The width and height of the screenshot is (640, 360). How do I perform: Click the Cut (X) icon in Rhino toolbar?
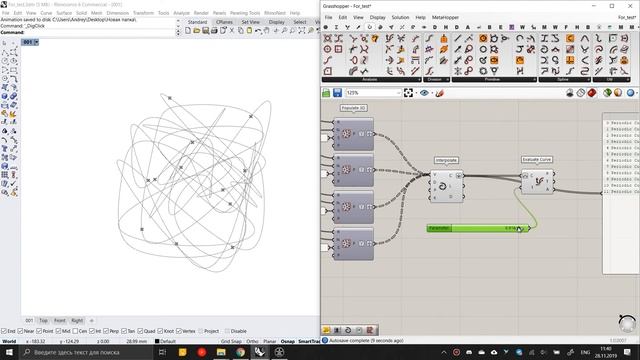tap(232, 31)
